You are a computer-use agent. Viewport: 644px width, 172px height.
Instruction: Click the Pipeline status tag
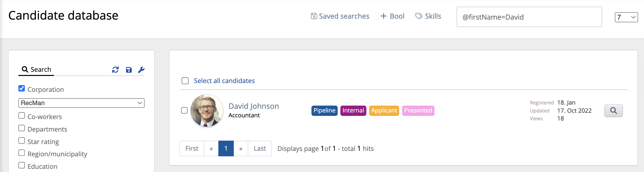tap(324, 111)
